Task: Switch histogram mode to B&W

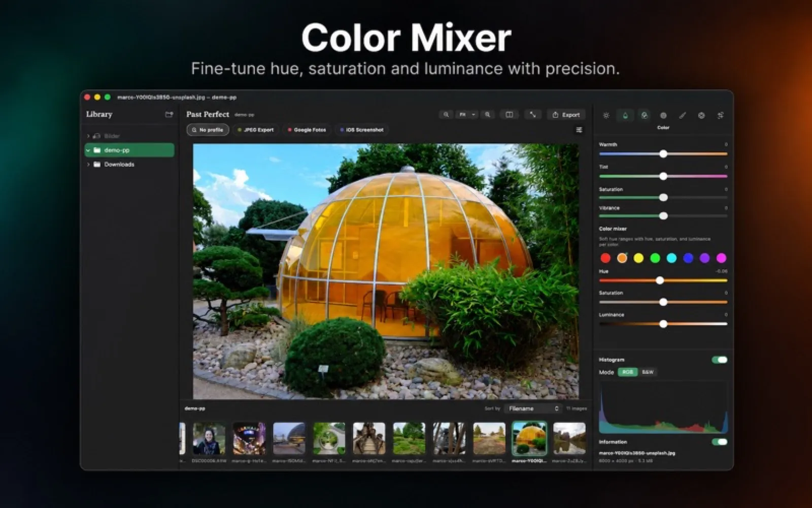Action: (x=648, y=372)
